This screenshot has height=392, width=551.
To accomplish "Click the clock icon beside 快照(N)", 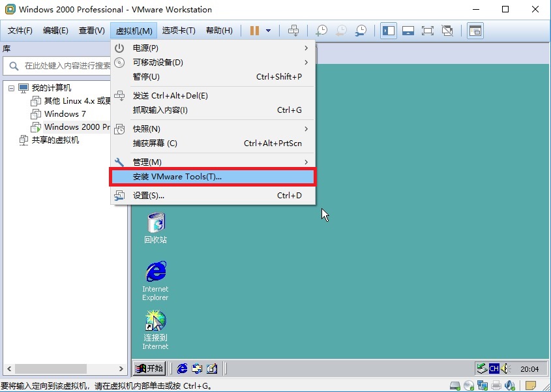I will point(119,129).
